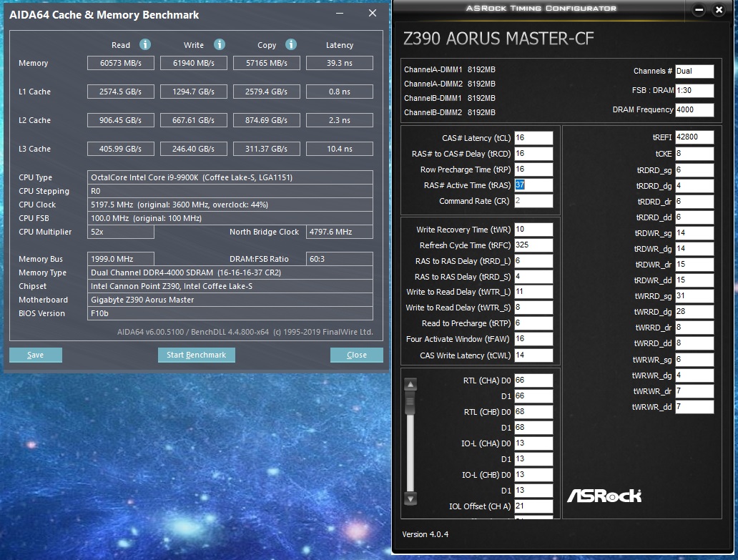The image size is (738, 560).
Task: Click the Read info icon in AIDA64
Action: click(x=145, y=44)
